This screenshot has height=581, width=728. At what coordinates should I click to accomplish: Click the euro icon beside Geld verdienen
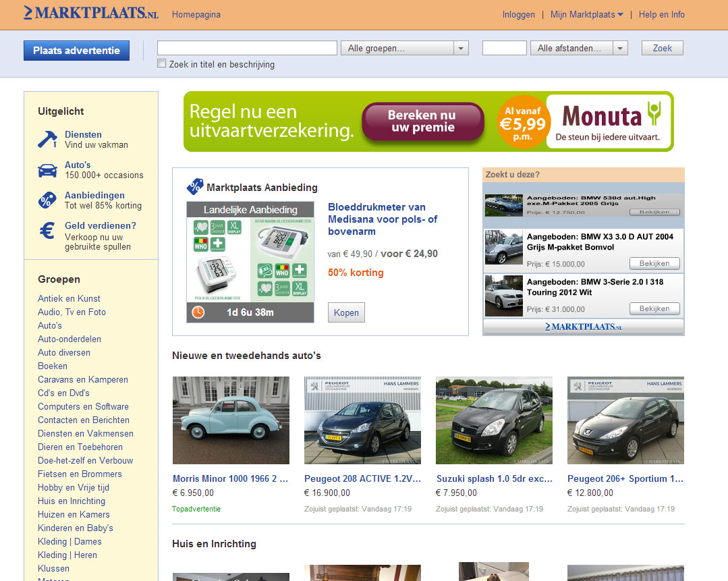pos(47,231)
